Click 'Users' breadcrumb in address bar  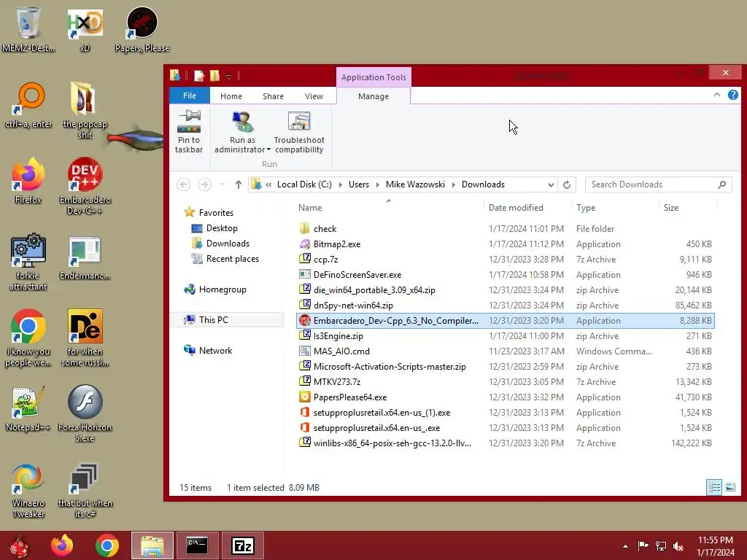359,184
